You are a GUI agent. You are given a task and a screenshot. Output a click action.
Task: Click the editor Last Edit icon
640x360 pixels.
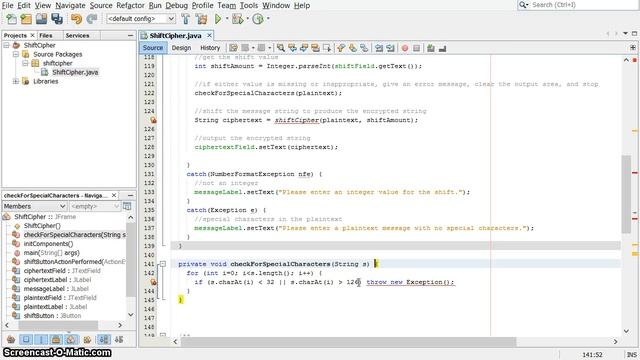pos(233,48)
